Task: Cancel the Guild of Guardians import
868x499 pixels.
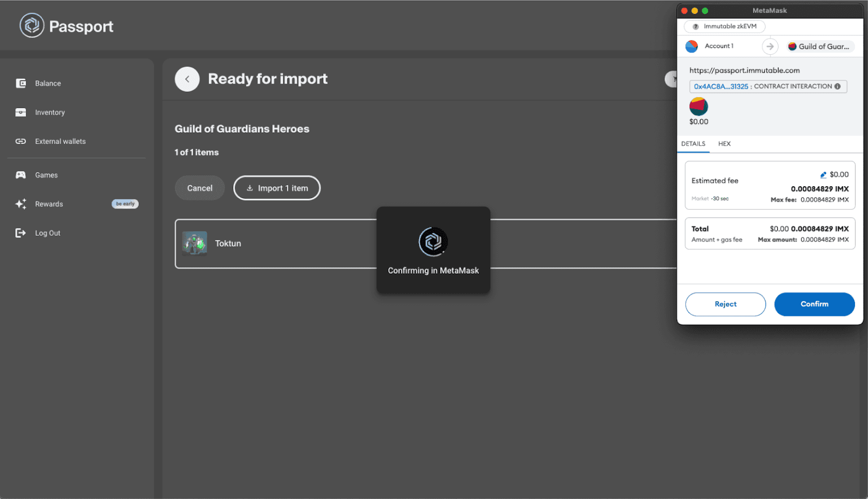Action: [200, 188]
